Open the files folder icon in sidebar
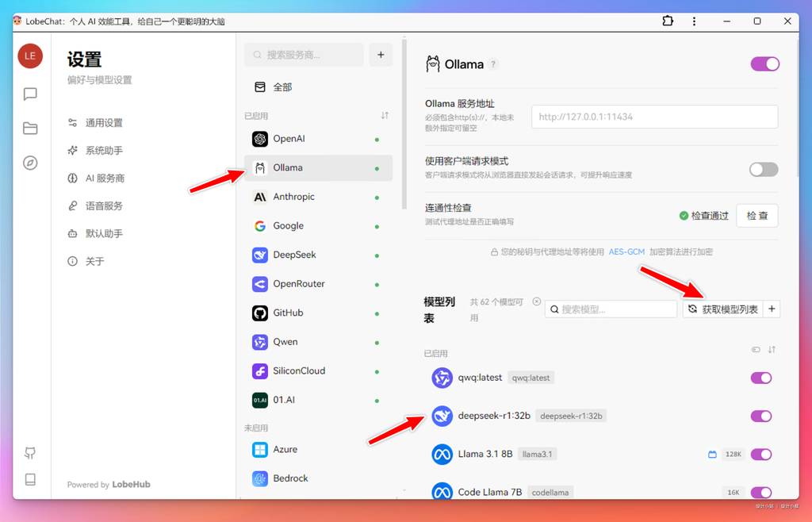Screen dimensions: 812x522 pyautogui.click(x=30, y=129)
